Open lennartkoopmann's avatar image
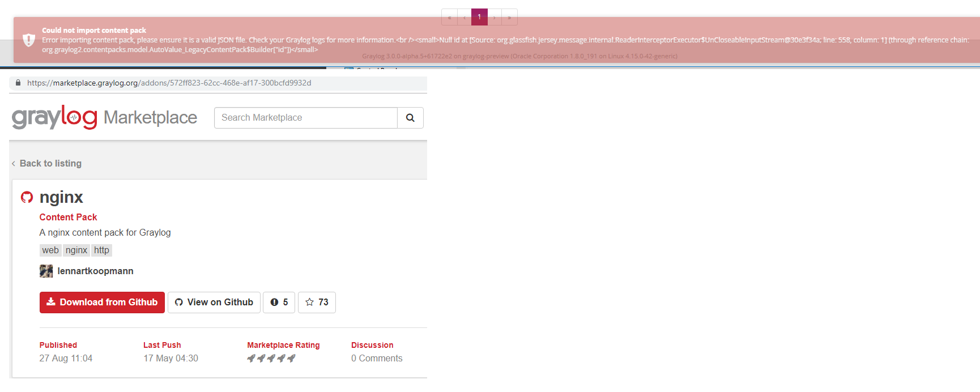980x392 pixels. coord(46,271)
